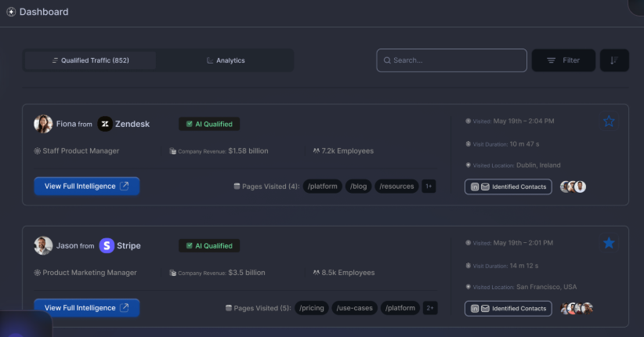Open Identified Contacts for Stripe
Viewport: 644px width, 337px height.
(508, 308)
